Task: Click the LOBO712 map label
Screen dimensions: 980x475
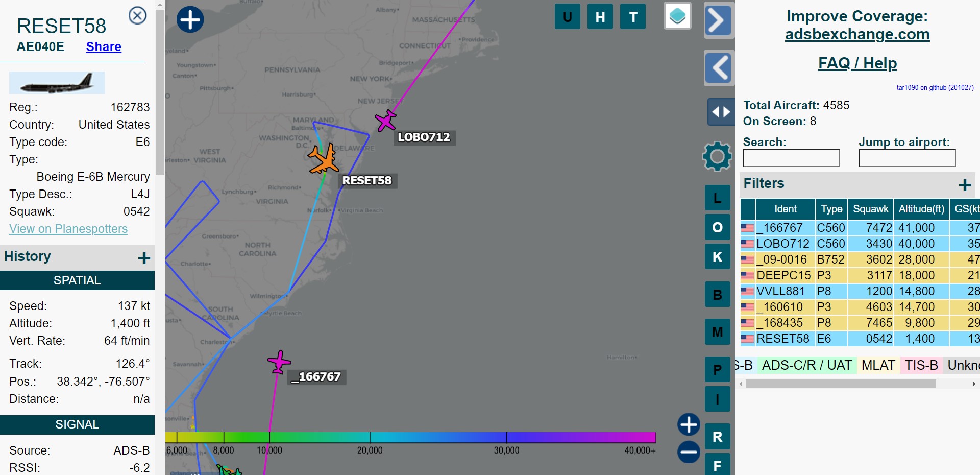Action: click(424, 137)
